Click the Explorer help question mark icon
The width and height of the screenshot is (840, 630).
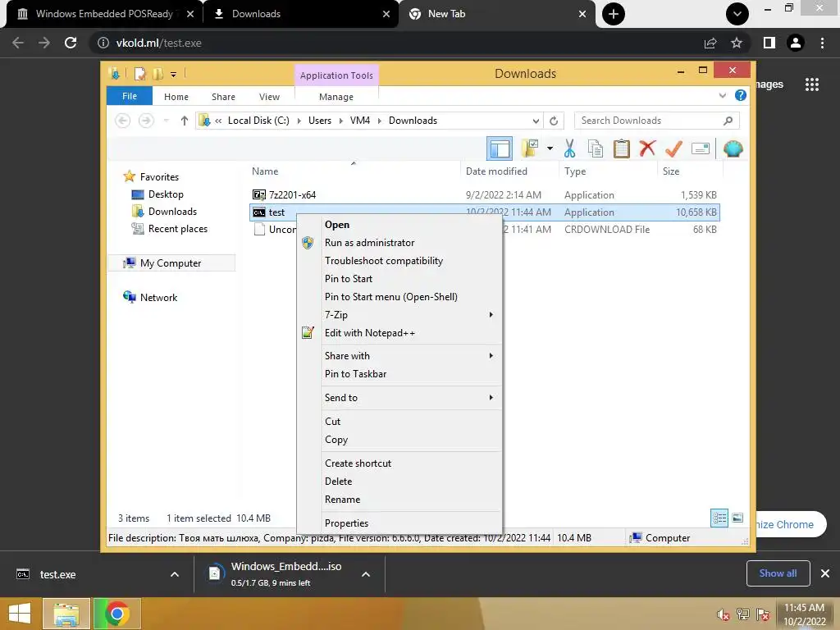pyautogui.click(x=741, y=95)
